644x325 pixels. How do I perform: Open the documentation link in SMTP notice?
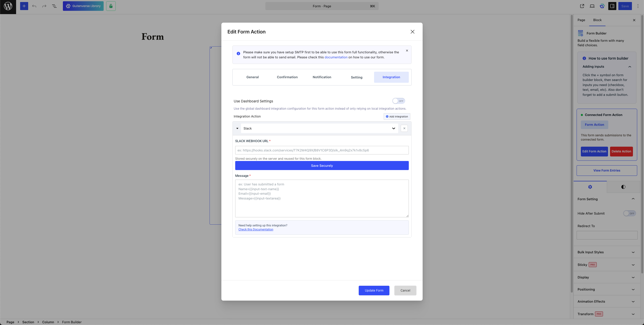[336, 57]
